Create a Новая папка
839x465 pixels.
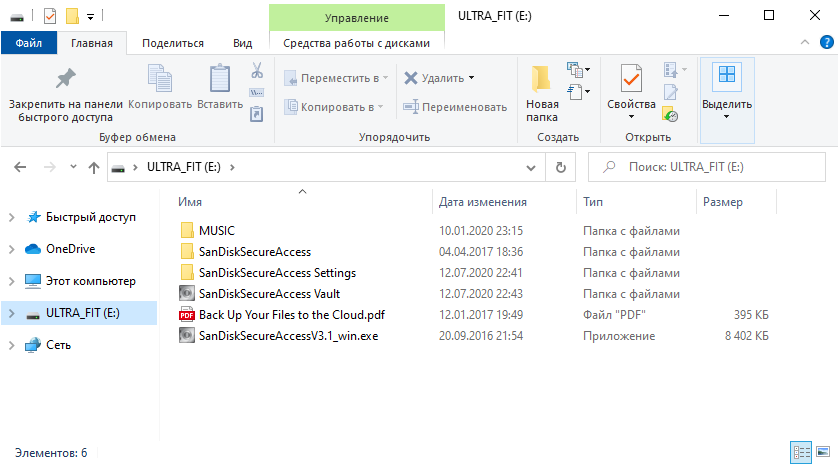click(542, 94)
